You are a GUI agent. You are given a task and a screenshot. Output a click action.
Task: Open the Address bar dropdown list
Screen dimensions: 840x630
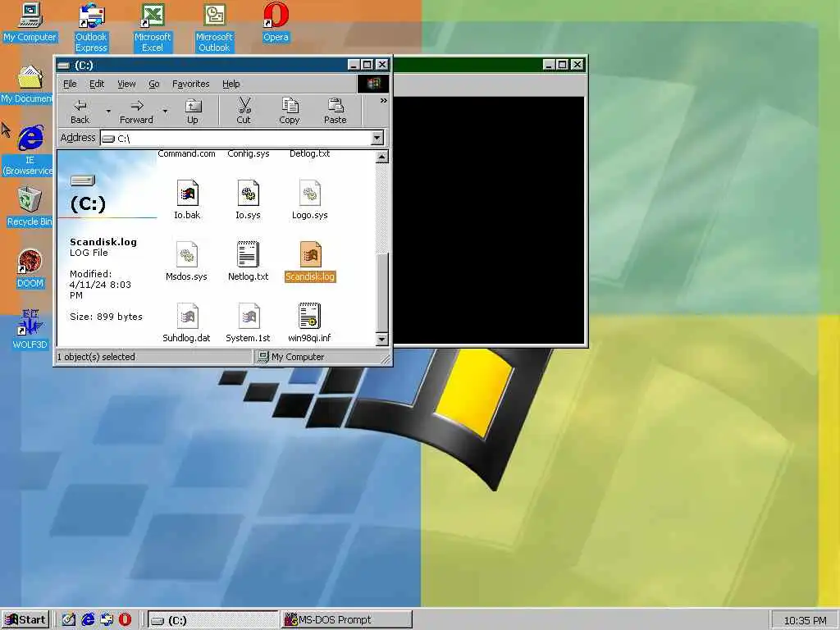coord(377,138)
